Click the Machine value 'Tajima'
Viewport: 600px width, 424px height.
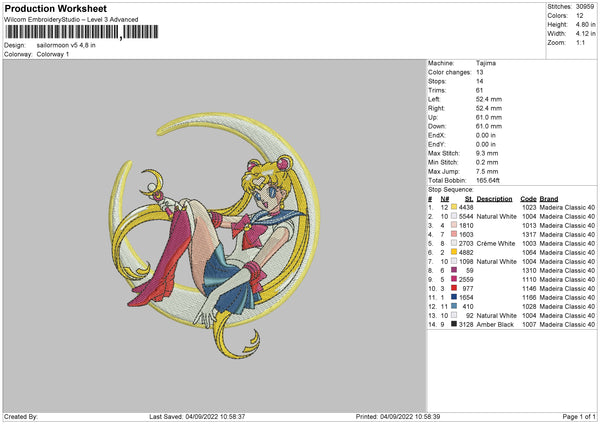click(486, 63)
